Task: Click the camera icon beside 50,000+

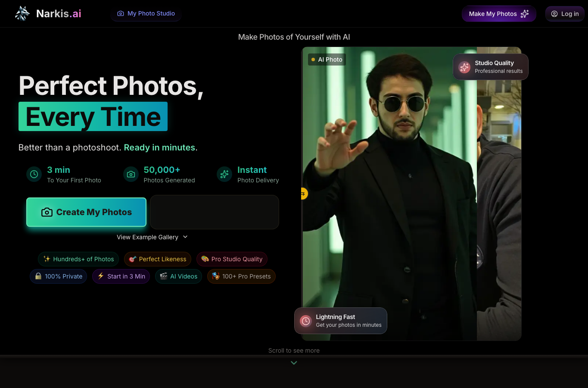Action: click(x=131, y=175)
